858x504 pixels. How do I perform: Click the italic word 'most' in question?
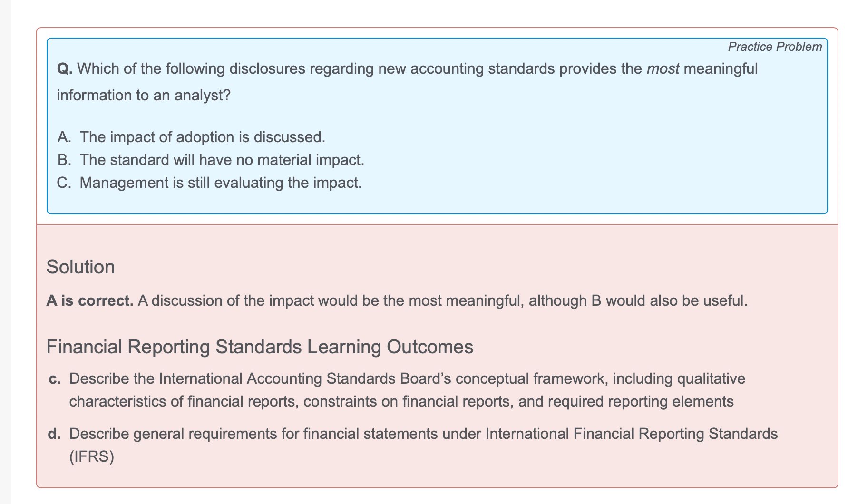tap(663, 69)
